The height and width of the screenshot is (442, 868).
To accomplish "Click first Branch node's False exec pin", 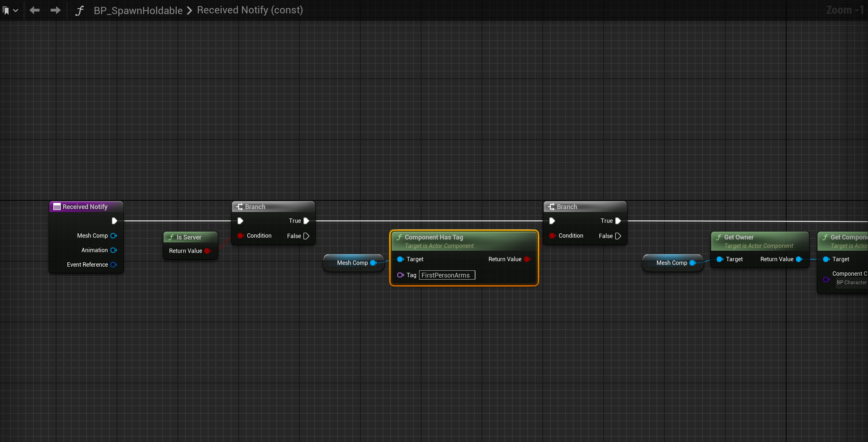I will (x=306, y=236).
